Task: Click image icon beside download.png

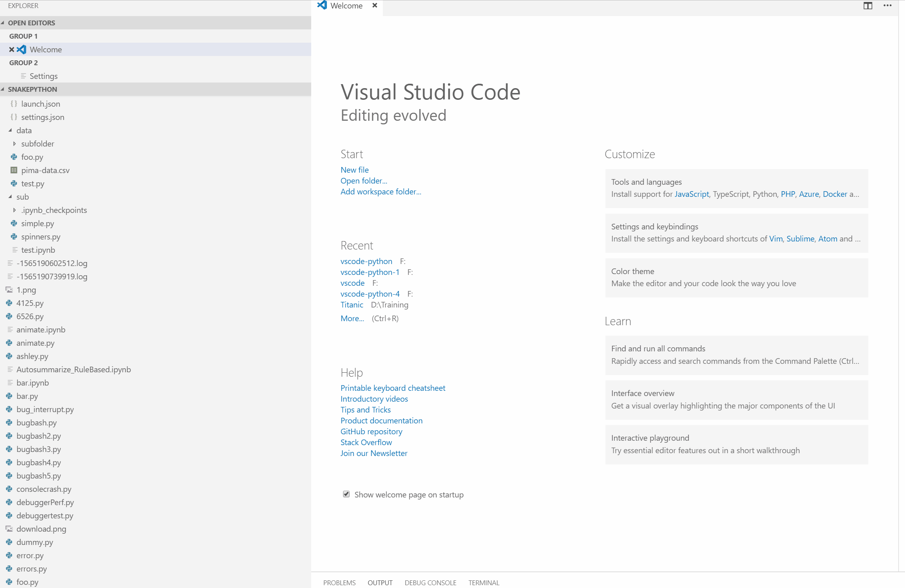Action: (9, 529)
